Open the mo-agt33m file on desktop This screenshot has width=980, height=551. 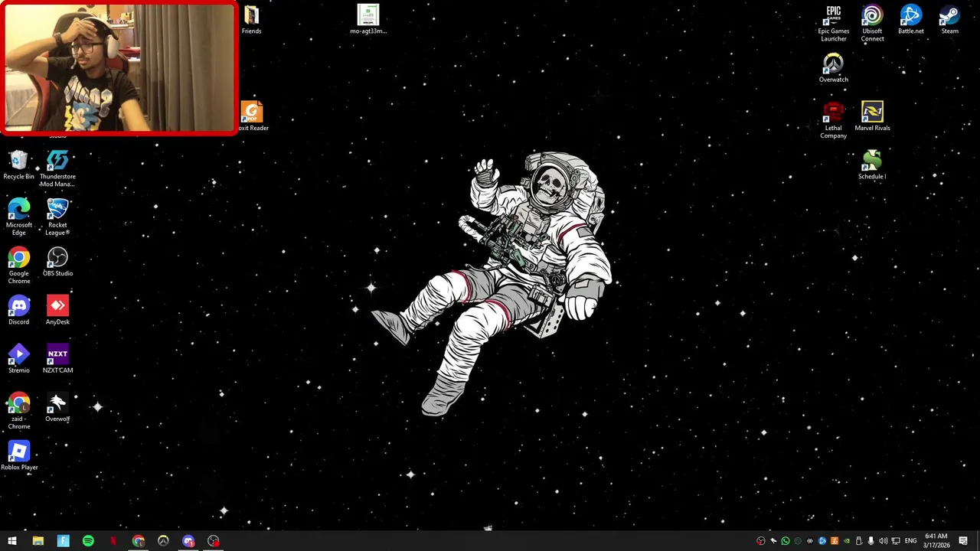(368, 20)
